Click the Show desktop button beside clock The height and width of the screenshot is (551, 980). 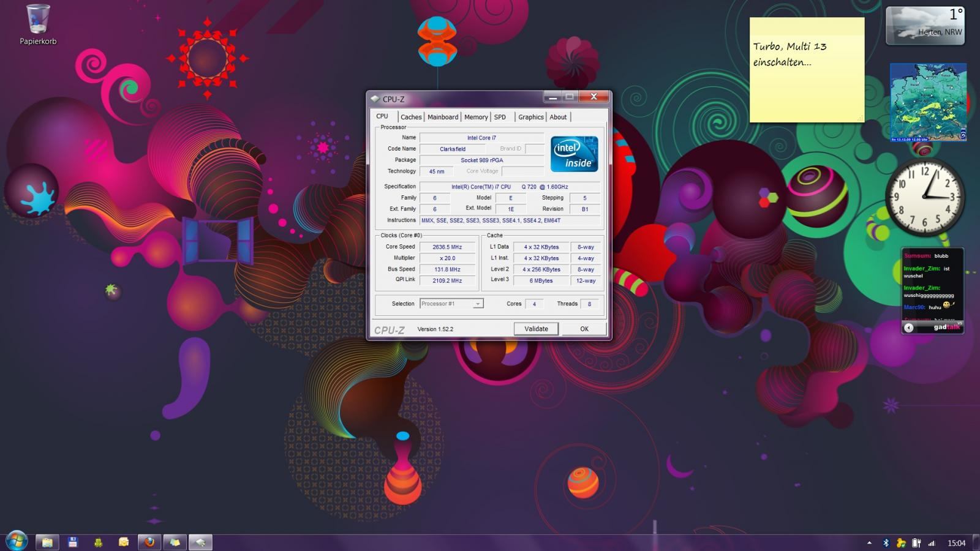976,542
